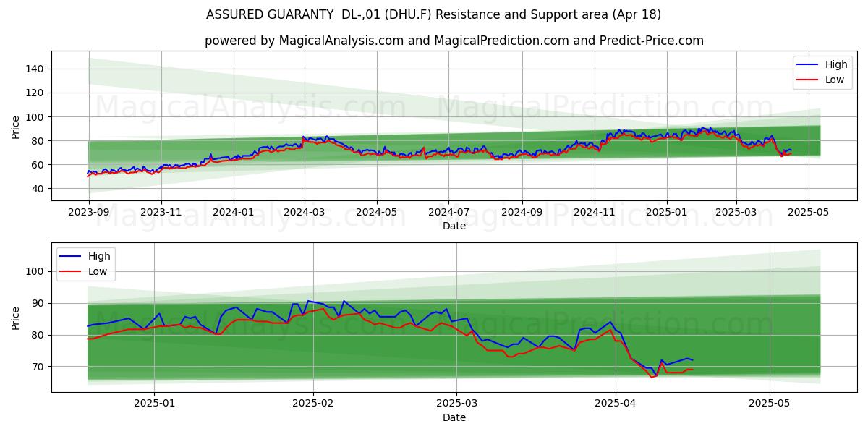Click the '2024-09' tick label
Image resolution: width=868 pixels, height=434 pixels.
522,213
